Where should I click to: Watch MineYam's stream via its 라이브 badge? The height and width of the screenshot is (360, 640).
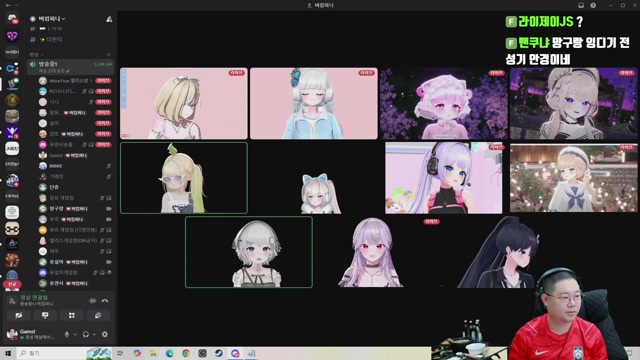coord(103,81)
